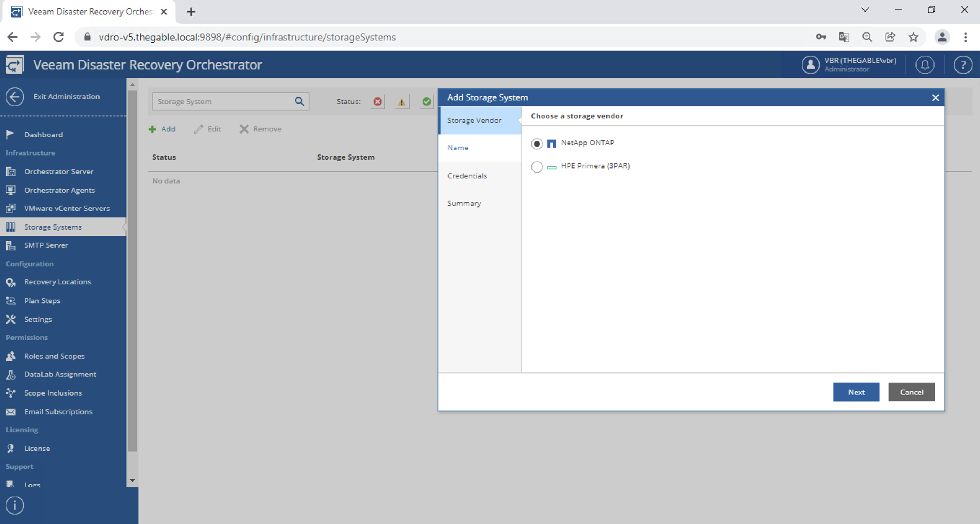Image resolution: width=980 pixels, height=524 pixels.
Task: Open the info icon at sidebar bottom
Action: pyautogui.click(x=15, y=506)
